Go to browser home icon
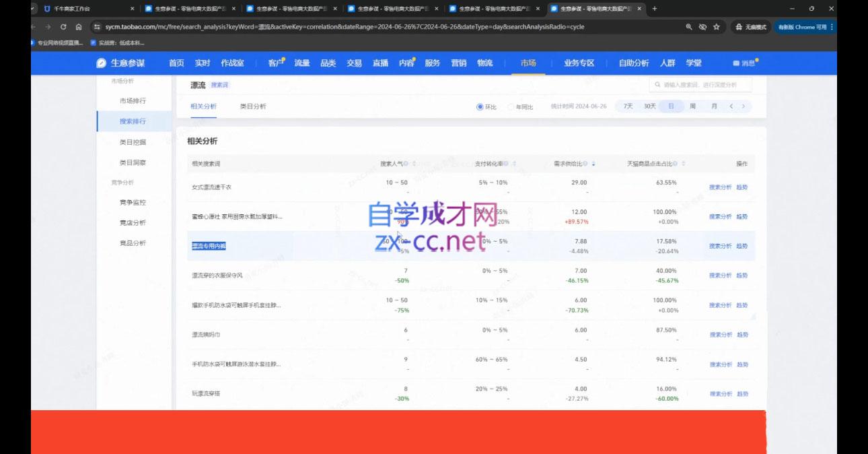Viewport: 868px width, 454px height. (79, 27)
